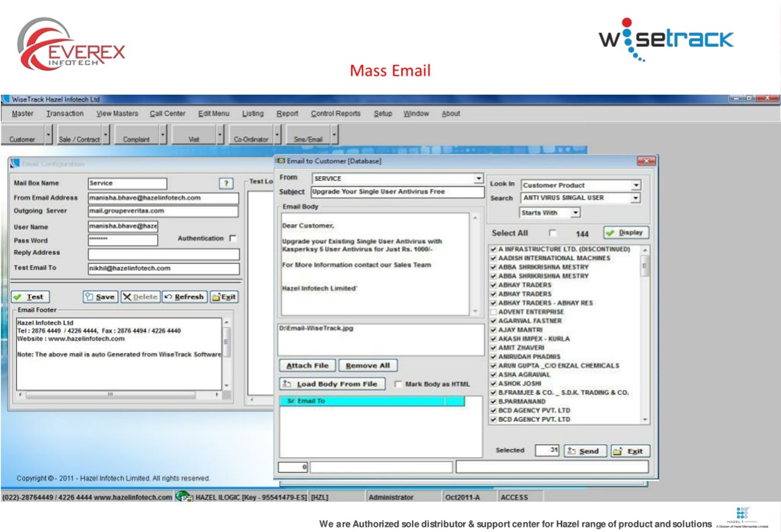Toggle the Authentication checkbox
This screenshot has height=532, width=781.
pyautogui.click(x=232, y=238)
